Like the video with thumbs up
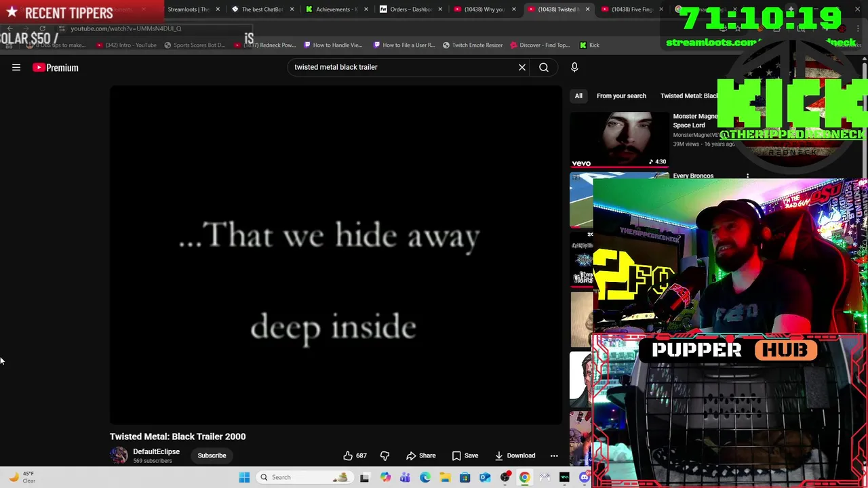The image size is (868, 488). 355,455
